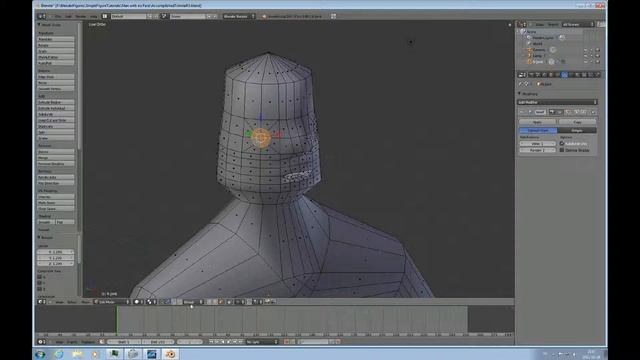640x360 pixels.
Task: Open the Particles properties tab icon
Action: click(x=591, y=75)
